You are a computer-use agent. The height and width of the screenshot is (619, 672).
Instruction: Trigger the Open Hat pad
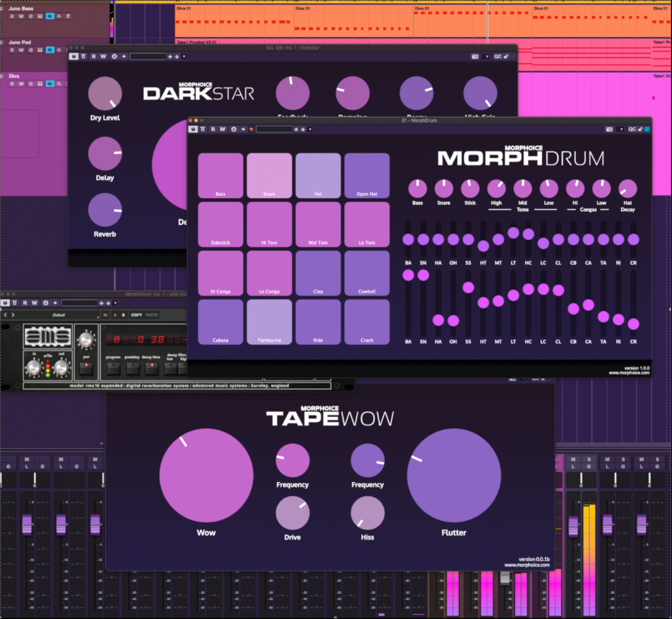(x=367, y=175)
